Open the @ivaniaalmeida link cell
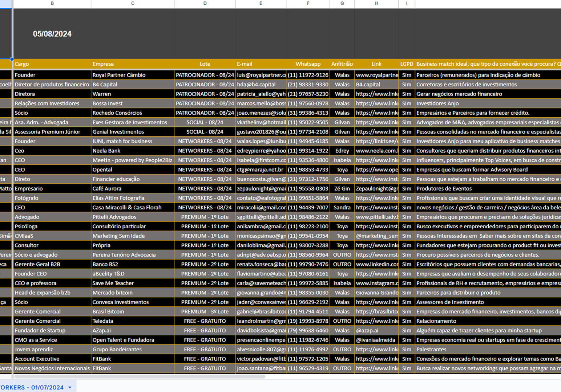 (x=376, y=340)
